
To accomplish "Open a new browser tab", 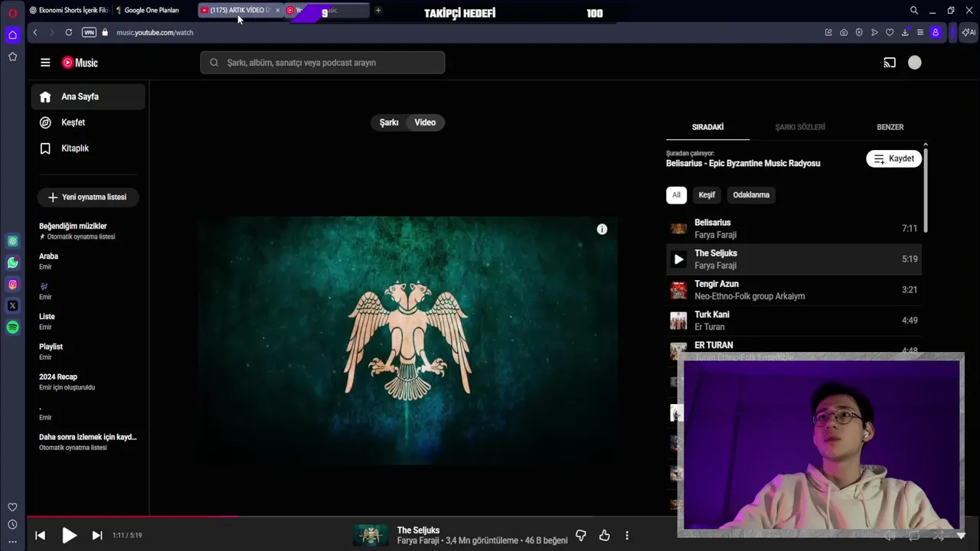I will (378, 10).
